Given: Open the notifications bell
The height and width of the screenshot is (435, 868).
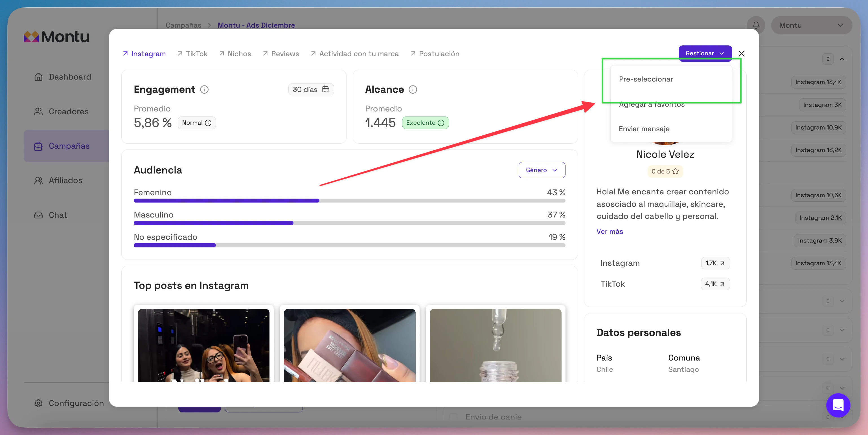Looking at the screenshot, I should [x=756, y=25].
